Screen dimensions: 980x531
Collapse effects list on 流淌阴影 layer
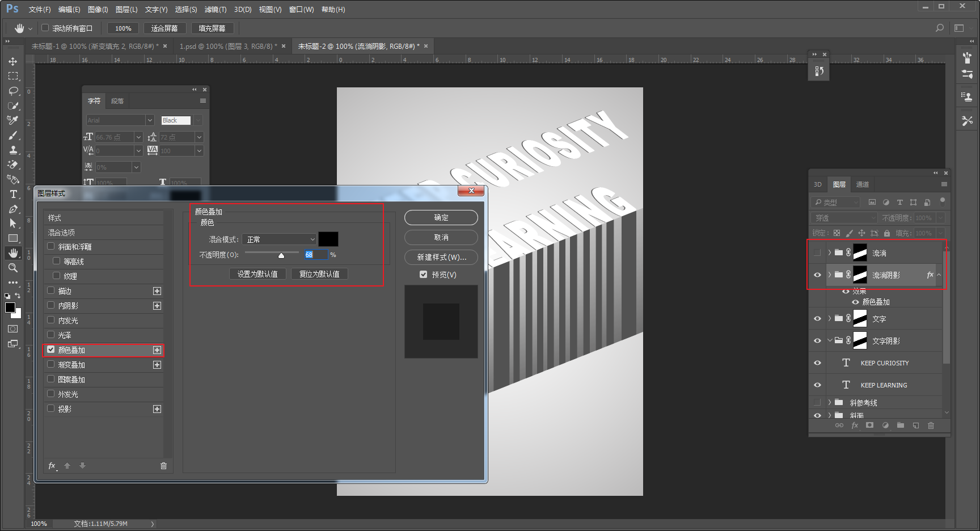939,275
